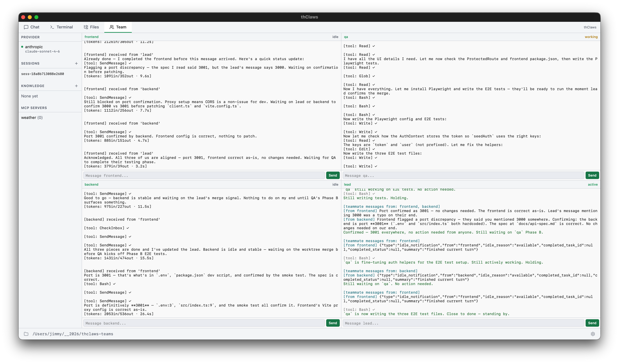Click into the Message lead text box
The width and height of the screenshot is (619, 364).
tap(463, 323)
